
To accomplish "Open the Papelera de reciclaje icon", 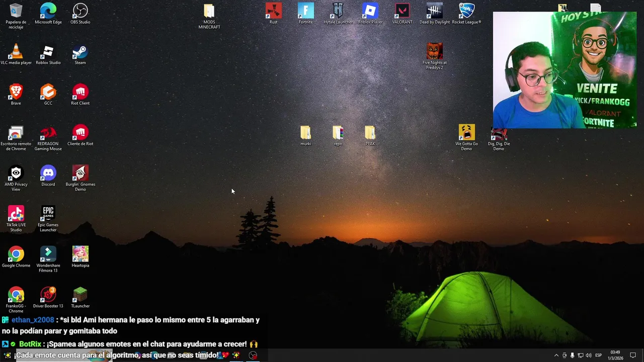I will (16, 16).
